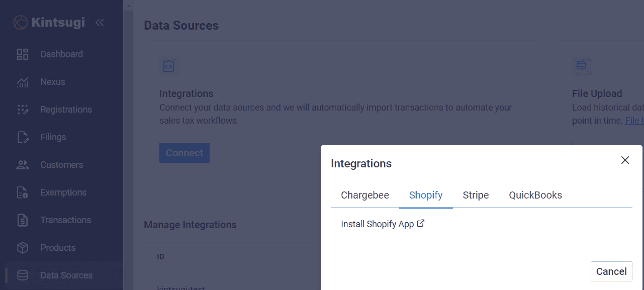The height and width of the screenshot is (290, 644).
Task: Click Cancel in the Integrations dialog
Action: click(x=611, y=271)
